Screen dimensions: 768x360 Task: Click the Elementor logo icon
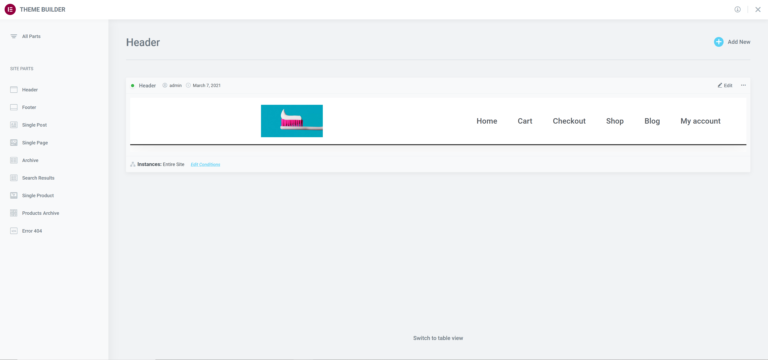10,9
